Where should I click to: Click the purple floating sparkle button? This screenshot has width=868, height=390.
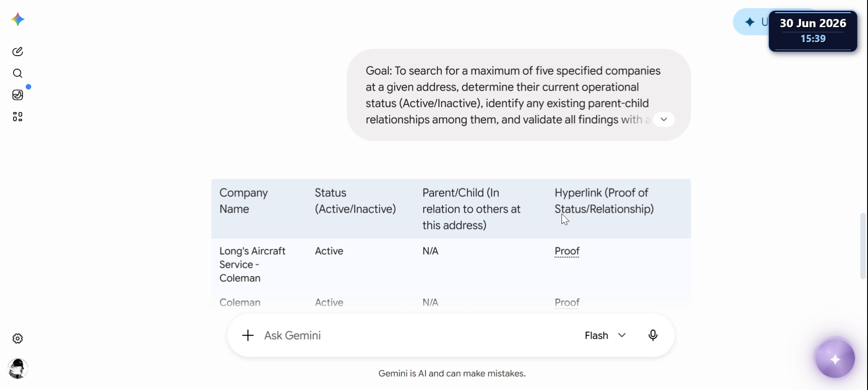(835, 359)
